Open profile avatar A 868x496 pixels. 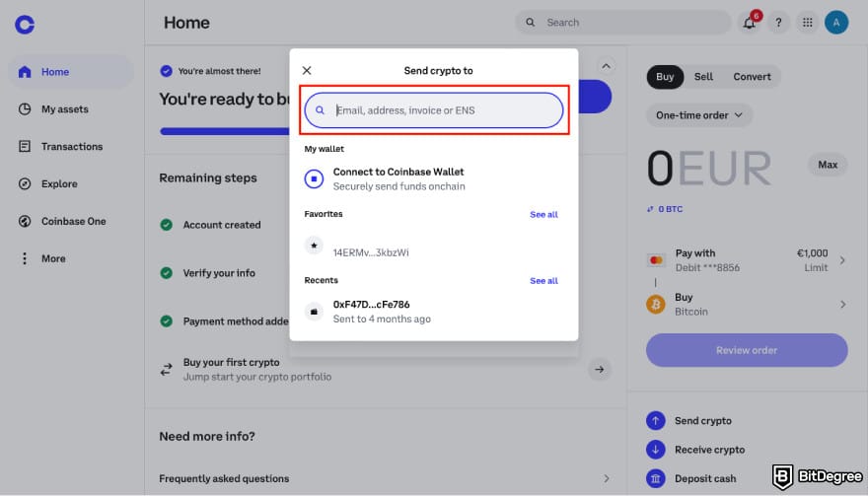point(836,23)
